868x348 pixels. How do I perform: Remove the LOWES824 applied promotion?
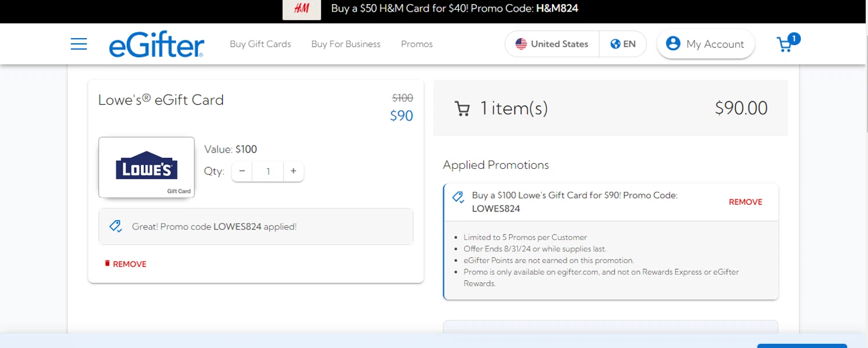[x=745, y=202]
